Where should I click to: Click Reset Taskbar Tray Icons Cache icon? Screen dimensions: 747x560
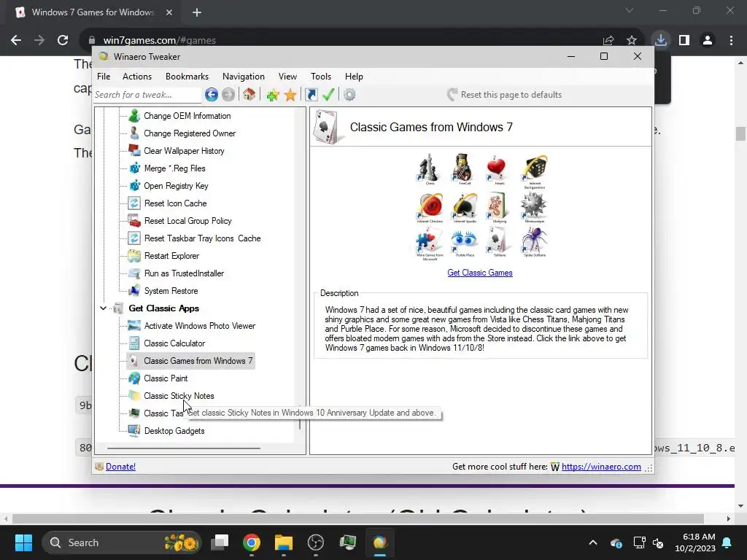(x=134, y=238)
